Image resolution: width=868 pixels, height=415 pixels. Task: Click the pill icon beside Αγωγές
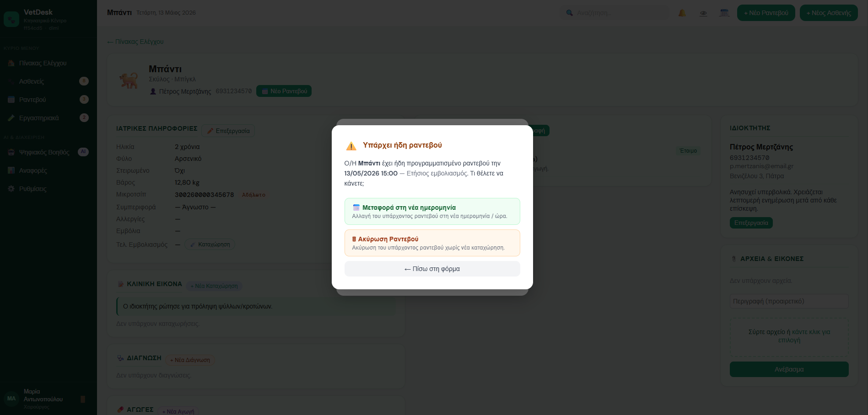coord(120,410)
